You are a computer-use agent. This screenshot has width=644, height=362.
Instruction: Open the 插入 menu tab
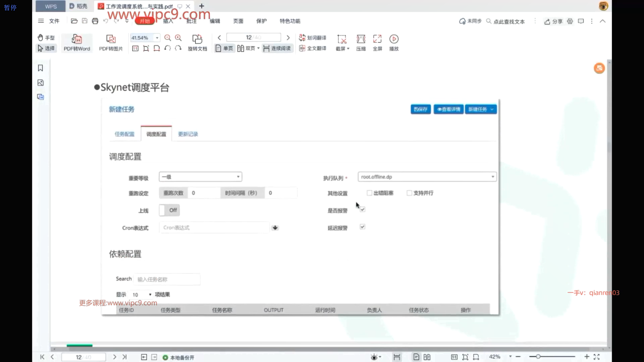point(168,21)
